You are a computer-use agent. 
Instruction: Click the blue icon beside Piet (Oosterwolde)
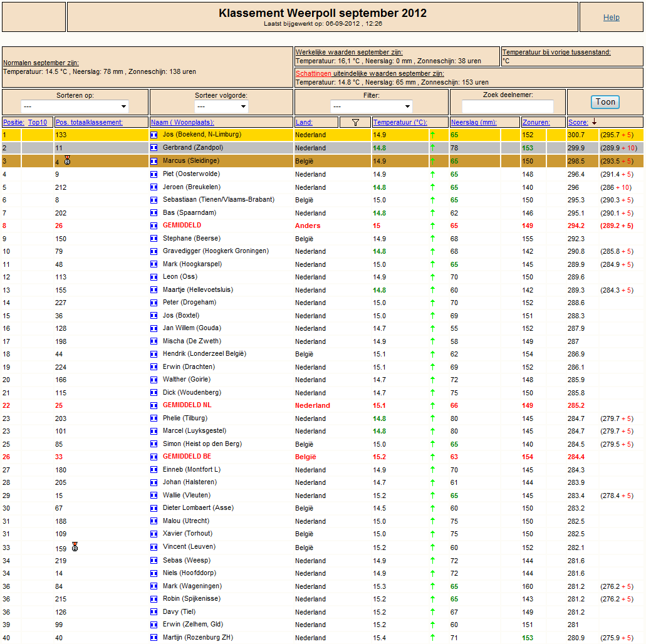(x=154, y=174)
